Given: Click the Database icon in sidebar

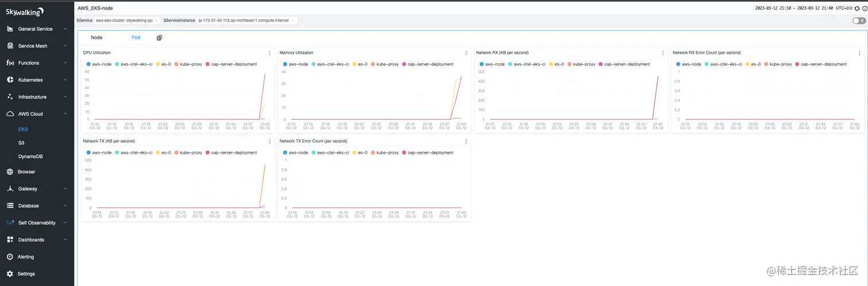Looking at the screenshot, I should (x=10, y=206).
